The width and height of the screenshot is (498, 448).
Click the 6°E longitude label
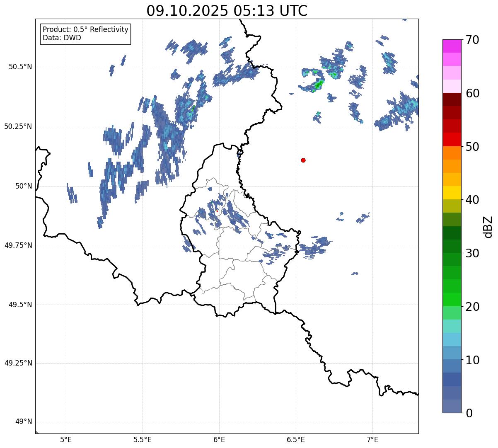click(219, 440)
